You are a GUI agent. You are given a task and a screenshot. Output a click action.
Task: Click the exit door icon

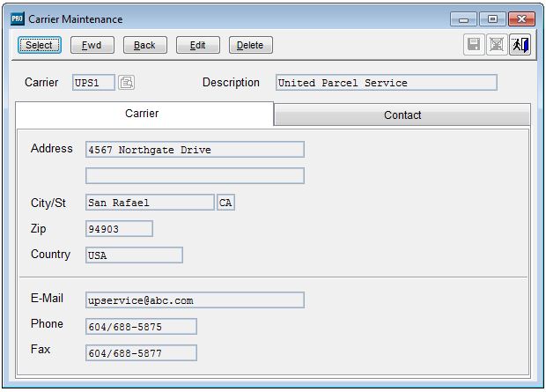(x=520, y=45)
